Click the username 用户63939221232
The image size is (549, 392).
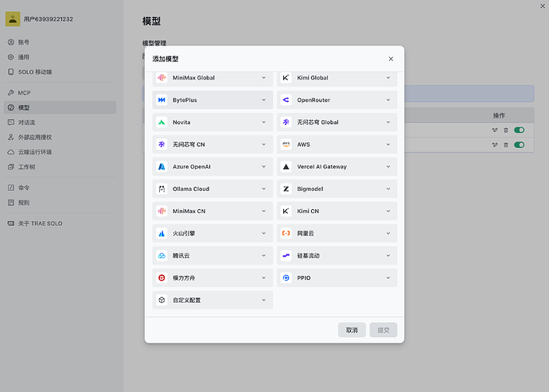click(x=49, y=19)
